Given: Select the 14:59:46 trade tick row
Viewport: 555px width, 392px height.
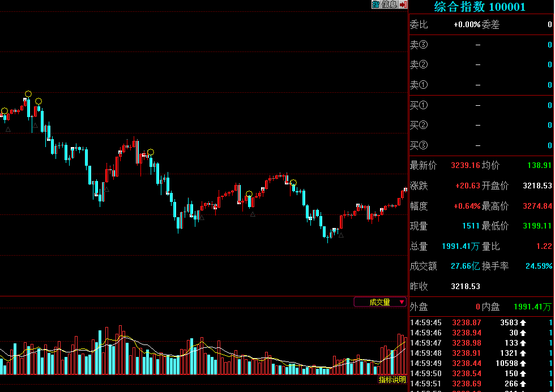Looking at the screenshot, I should 481,333.
